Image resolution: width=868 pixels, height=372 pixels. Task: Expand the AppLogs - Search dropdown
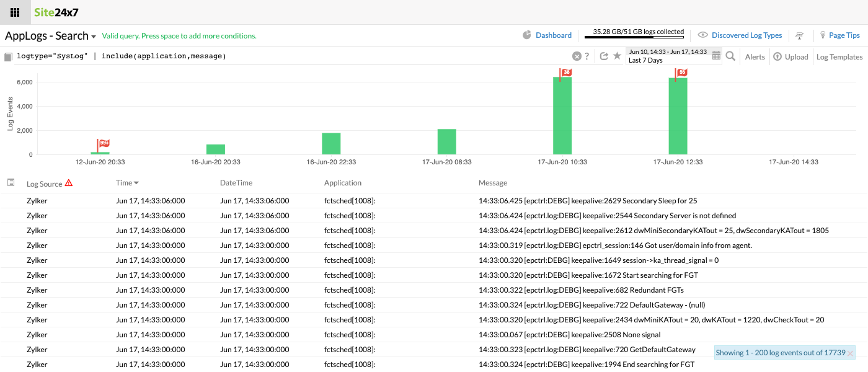click(x=94, y=37)
